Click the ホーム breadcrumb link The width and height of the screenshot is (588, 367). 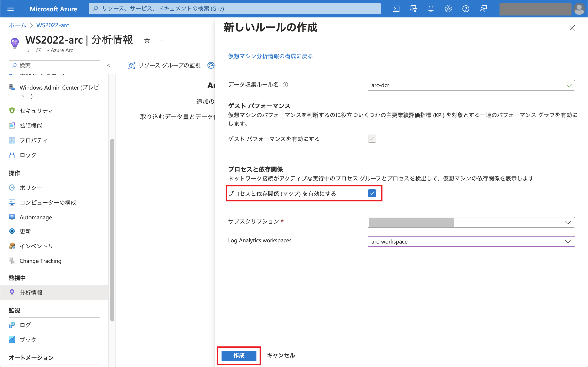(x=17, y=25)
